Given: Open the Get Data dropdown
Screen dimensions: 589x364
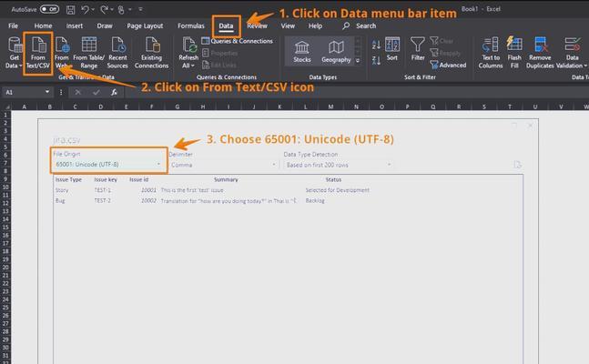Looking at the screenshot, I should click(x=14, y=53).
